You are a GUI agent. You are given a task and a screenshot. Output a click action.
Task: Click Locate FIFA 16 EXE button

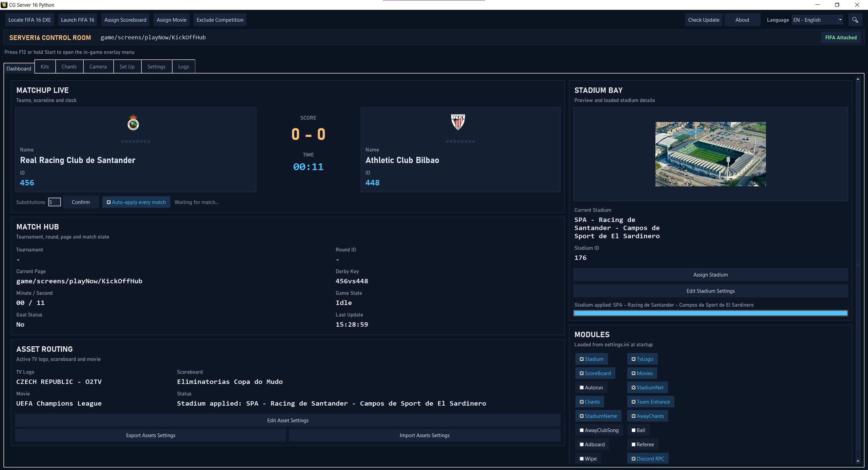tap(29, 20)
